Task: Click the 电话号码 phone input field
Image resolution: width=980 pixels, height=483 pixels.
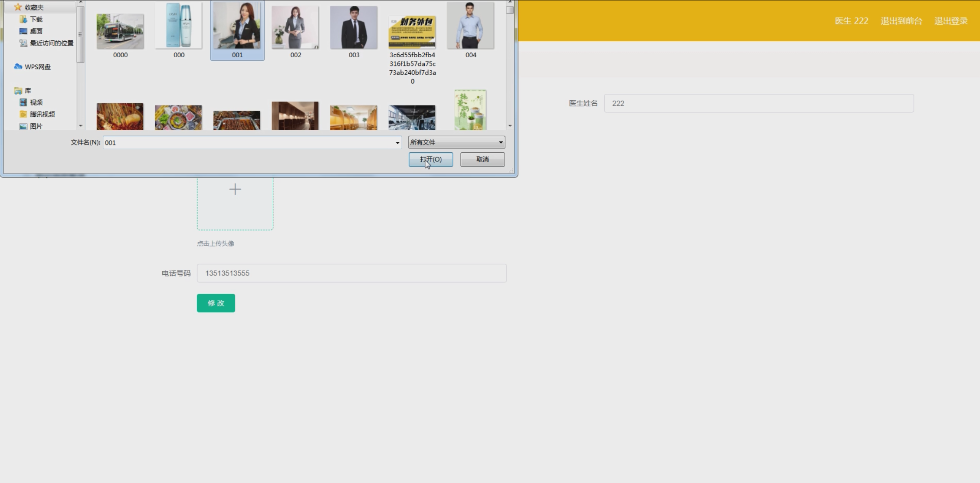Action: tap(351, 273)
